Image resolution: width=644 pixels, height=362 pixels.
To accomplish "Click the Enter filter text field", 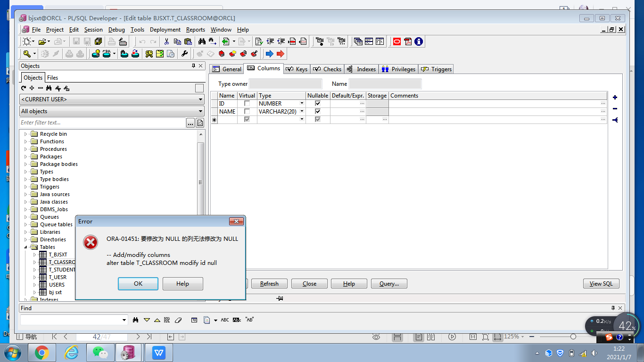I will tap(102, 123).
